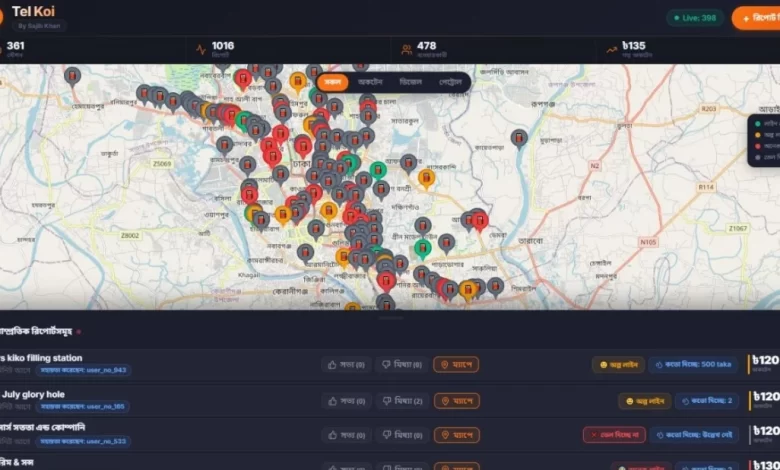This screenshot has width=780, height=470.
Task: Switch to the Octane filter tab
Action: [370, 82]
